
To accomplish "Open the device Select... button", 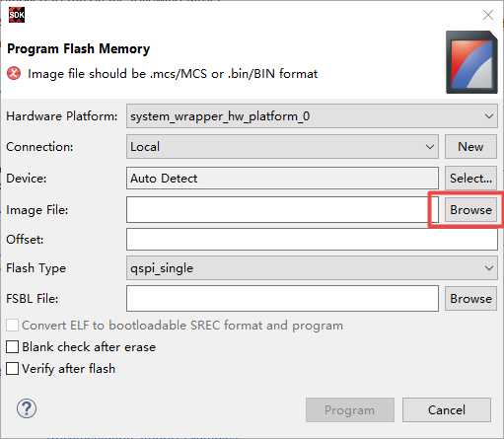I will tap(470, 179).
